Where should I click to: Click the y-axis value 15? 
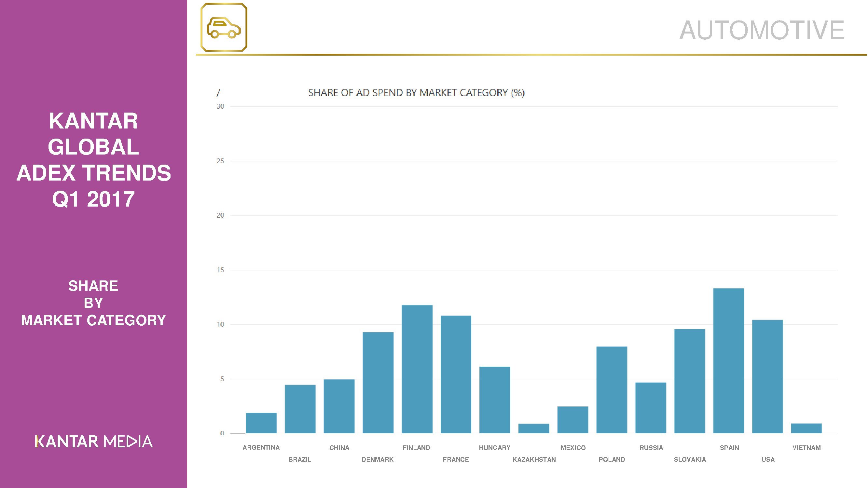220,270
